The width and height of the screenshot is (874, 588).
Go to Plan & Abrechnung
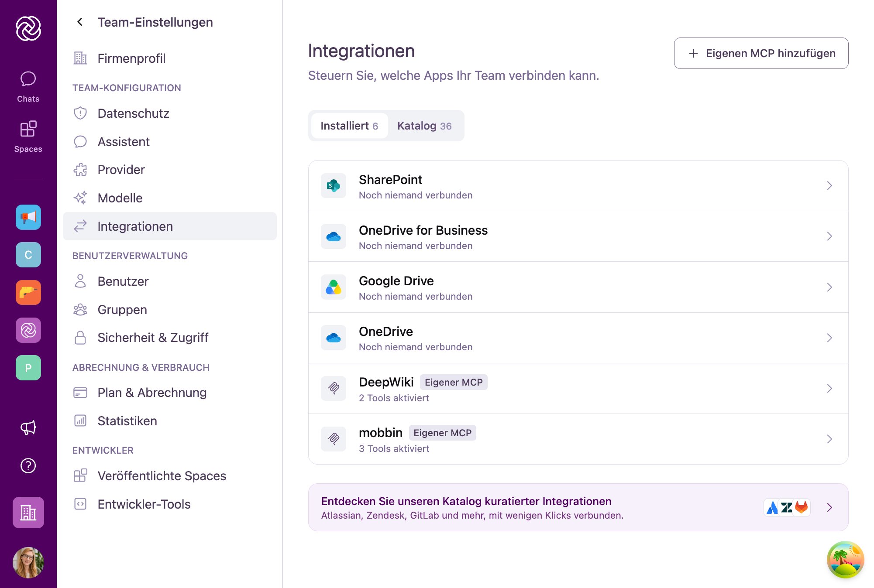170,392
